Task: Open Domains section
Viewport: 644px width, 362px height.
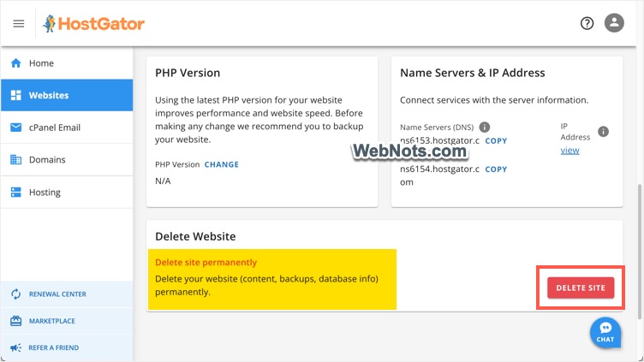Action: [67, 159]
